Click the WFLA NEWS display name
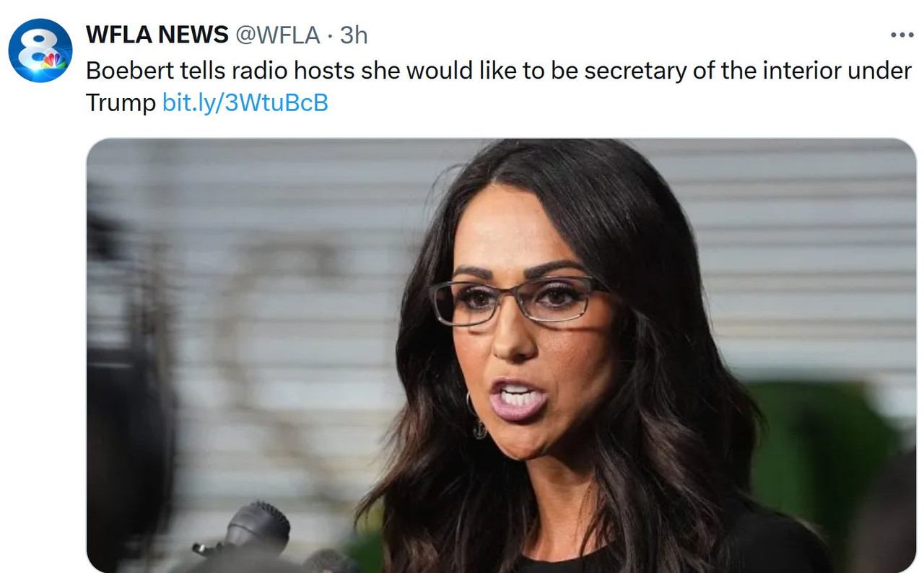Screen dimensions: 924x573 pyautogui.click(x=157, y=34)
